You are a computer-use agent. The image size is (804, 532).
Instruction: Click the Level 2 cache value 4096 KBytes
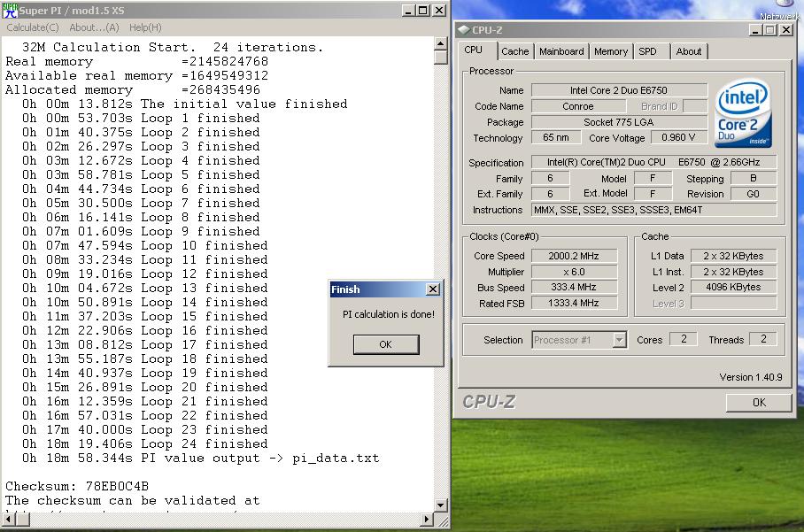(733, 287)
